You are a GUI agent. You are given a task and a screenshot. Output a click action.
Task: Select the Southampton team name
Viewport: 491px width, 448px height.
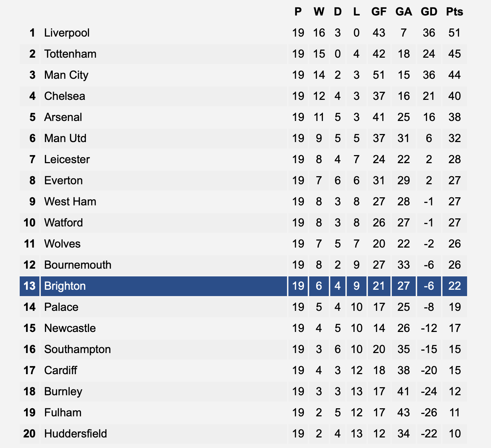pos(77,349)
